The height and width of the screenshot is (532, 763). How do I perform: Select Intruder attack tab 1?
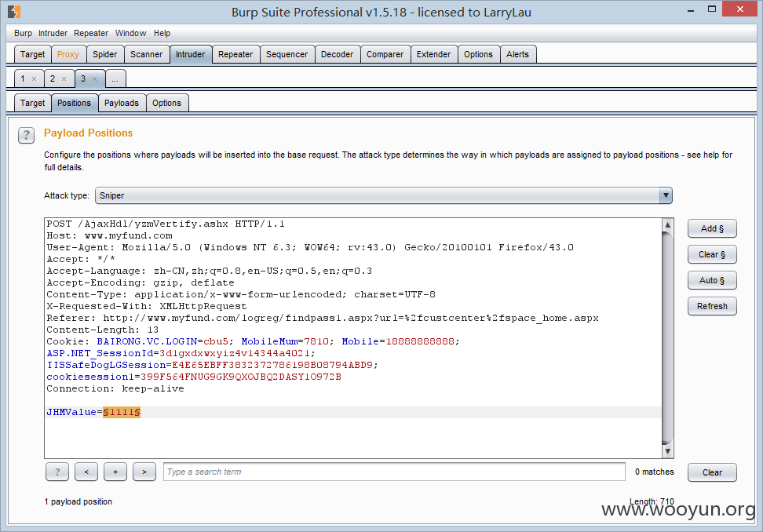(23, 78)
